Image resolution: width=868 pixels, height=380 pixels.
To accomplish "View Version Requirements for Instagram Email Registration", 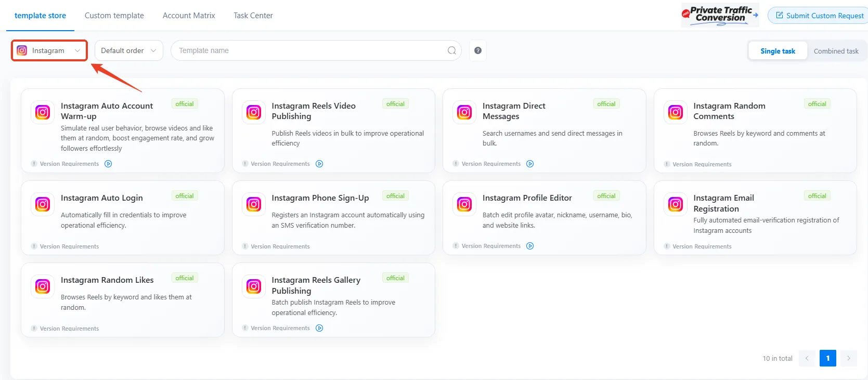I will [702, 246].
